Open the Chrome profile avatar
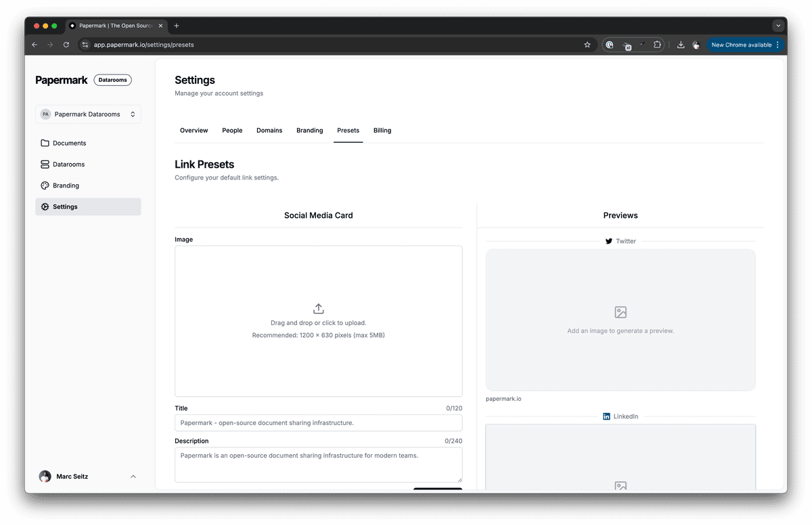 (696, 45)
